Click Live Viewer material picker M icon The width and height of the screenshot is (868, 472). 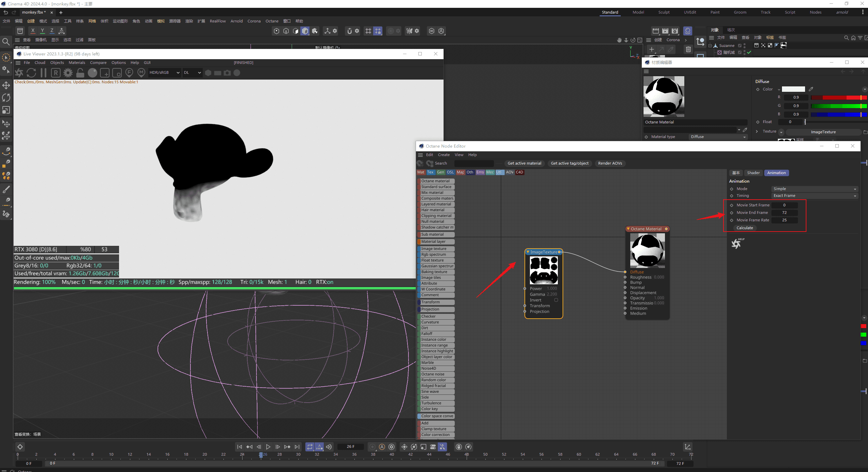click(141, 72)
